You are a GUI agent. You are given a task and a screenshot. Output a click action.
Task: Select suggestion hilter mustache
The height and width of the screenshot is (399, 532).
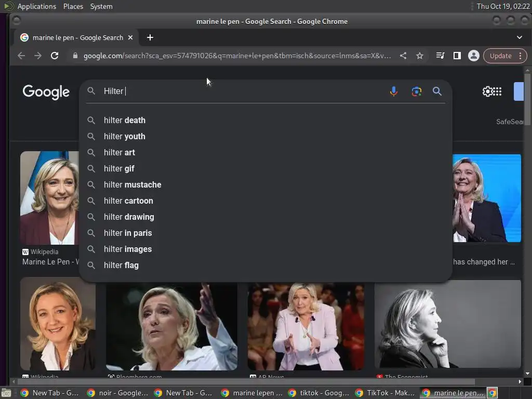[266, 184]
